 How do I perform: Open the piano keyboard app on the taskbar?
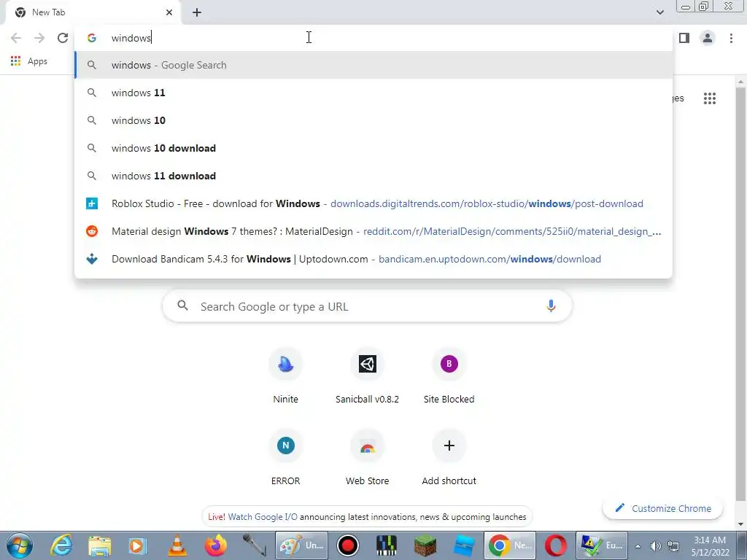387,545
